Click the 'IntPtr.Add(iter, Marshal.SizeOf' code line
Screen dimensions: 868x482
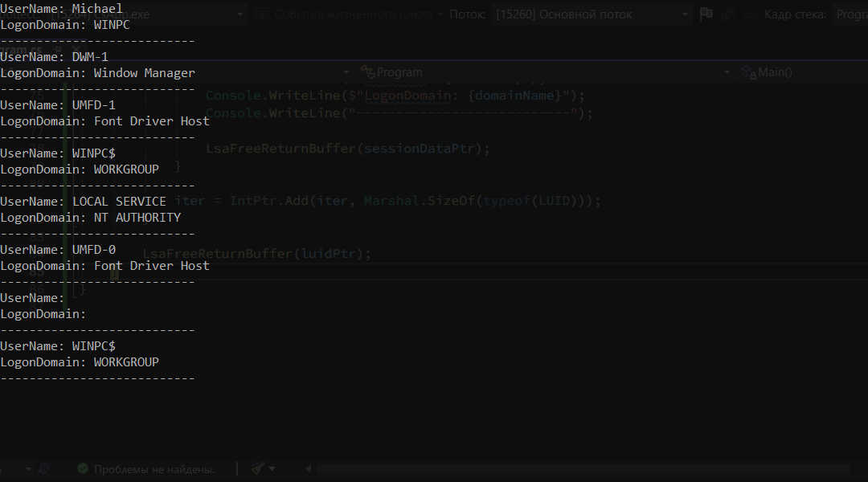pos(387,200)
